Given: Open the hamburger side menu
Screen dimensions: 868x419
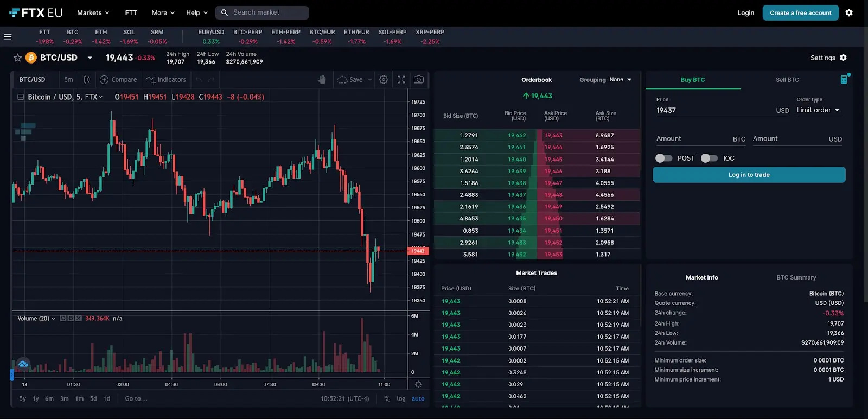Looking at the screenshot, I should (8, 37).
